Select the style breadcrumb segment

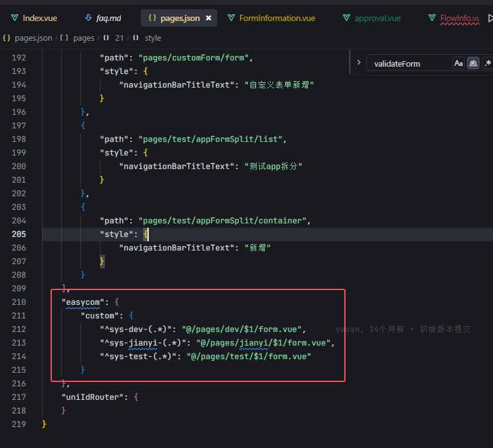[152, 38]
